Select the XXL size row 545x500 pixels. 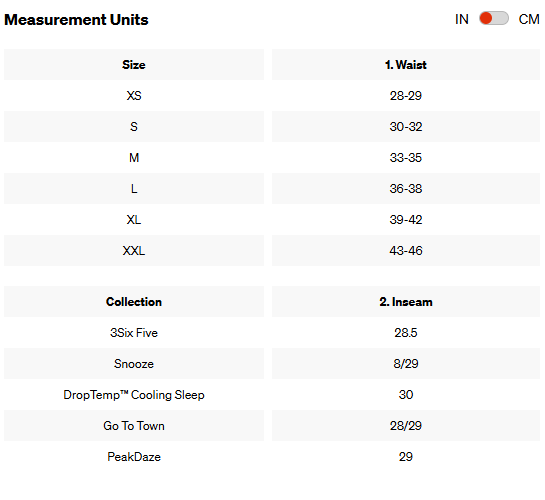(272, 251)
